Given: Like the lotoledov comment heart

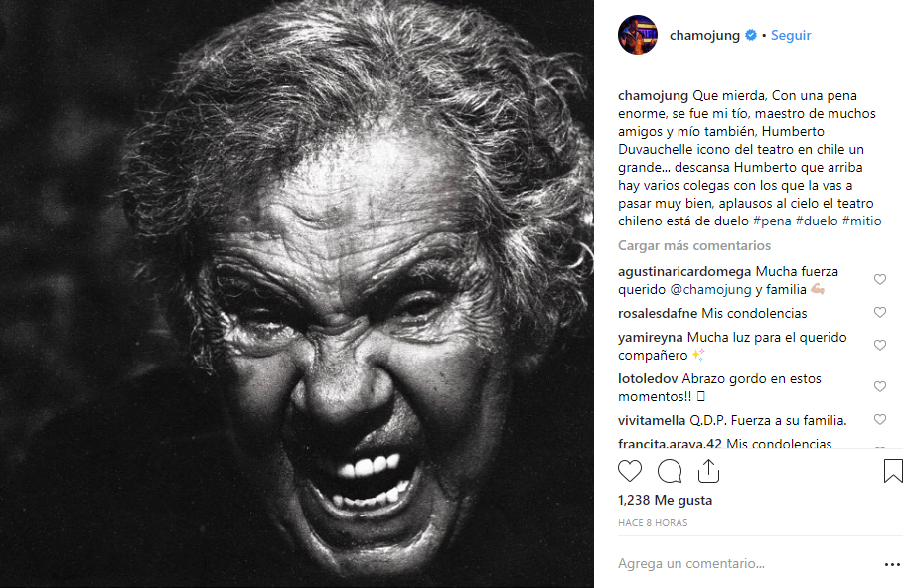Looking at the screenshot, I should 879,387.
